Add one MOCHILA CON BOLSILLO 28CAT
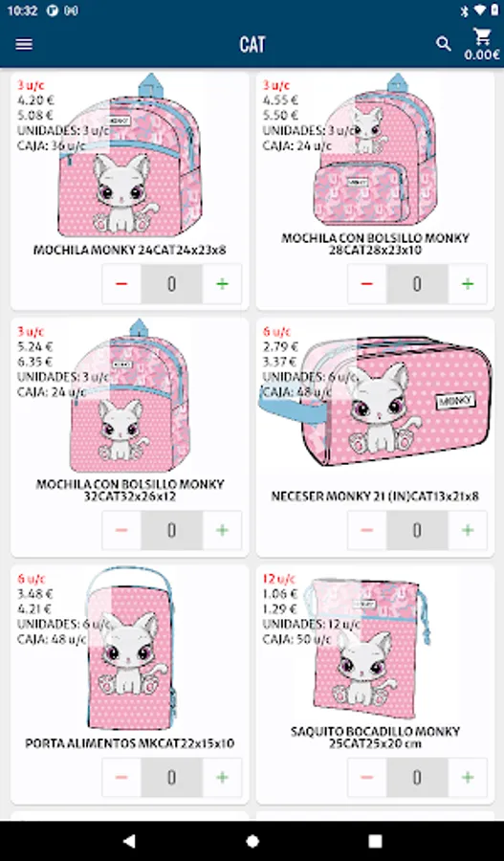The height and width of the screenshot is (861, 504). (x=468, y=284)
